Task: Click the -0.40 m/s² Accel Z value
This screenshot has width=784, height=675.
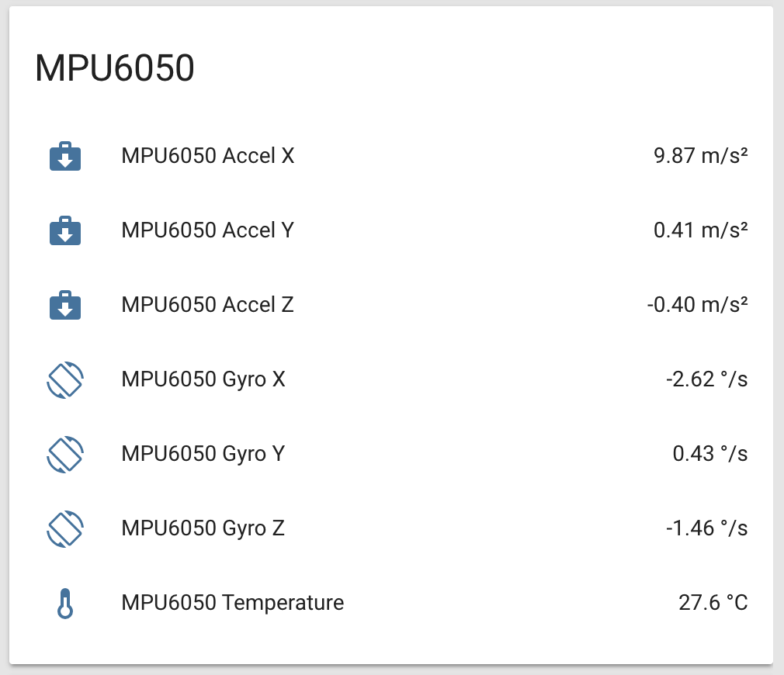Action: pyautogui.click(x=697, y=305)
